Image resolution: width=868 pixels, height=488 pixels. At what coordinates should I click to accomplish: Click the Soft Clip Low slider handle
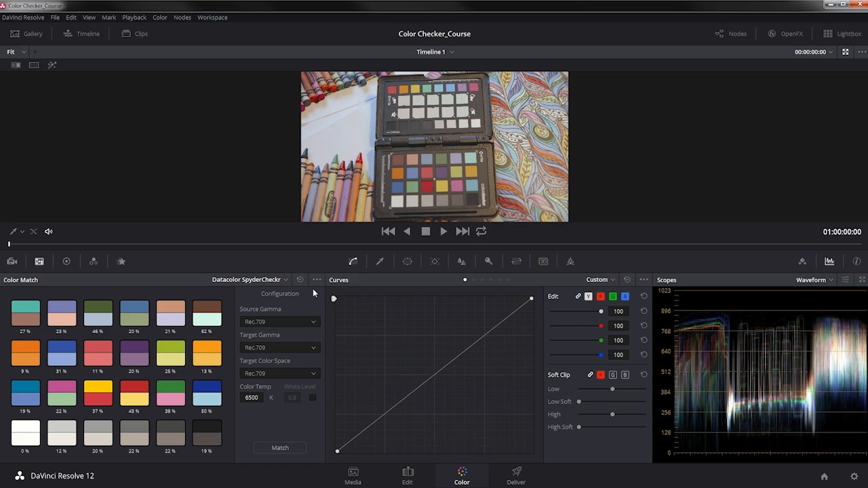click(x=612, y=389)
